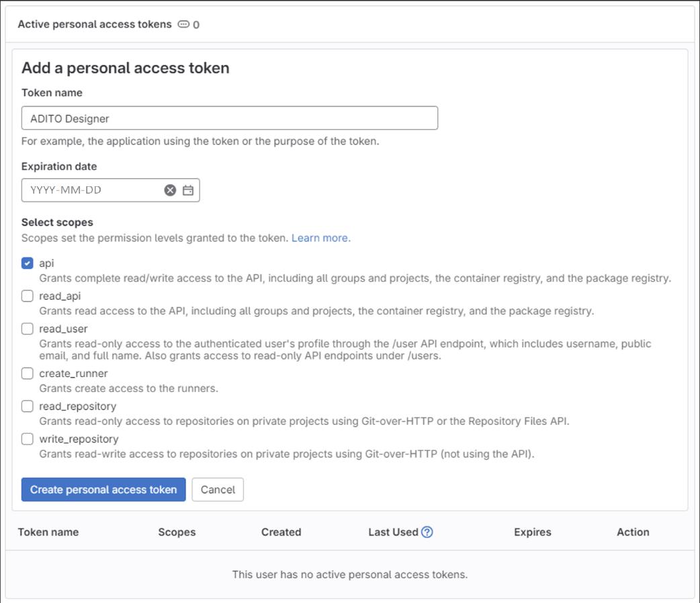The height and width of the screenshot is (603, 700).
Task: Open the Learn more scopes link
Action: click(x=320, y=238)
